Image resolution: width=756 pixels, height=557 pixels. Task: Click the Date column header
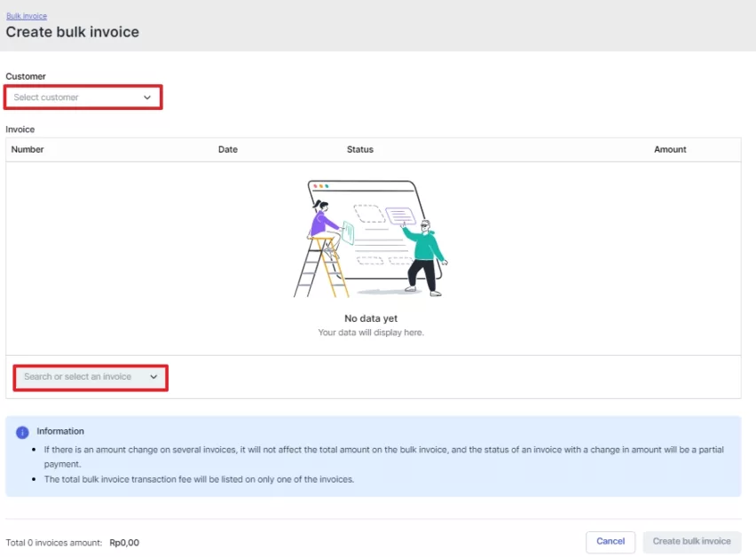[x=227, y=149]
